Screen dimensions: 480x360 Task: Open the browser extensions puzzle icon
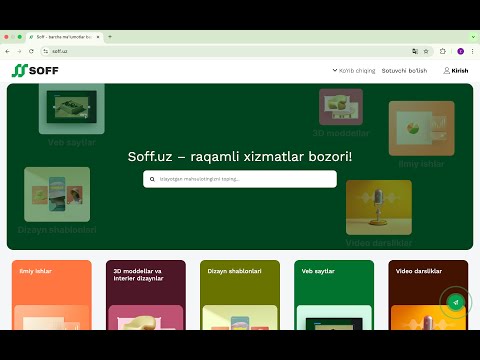click(x=443, y=51)
